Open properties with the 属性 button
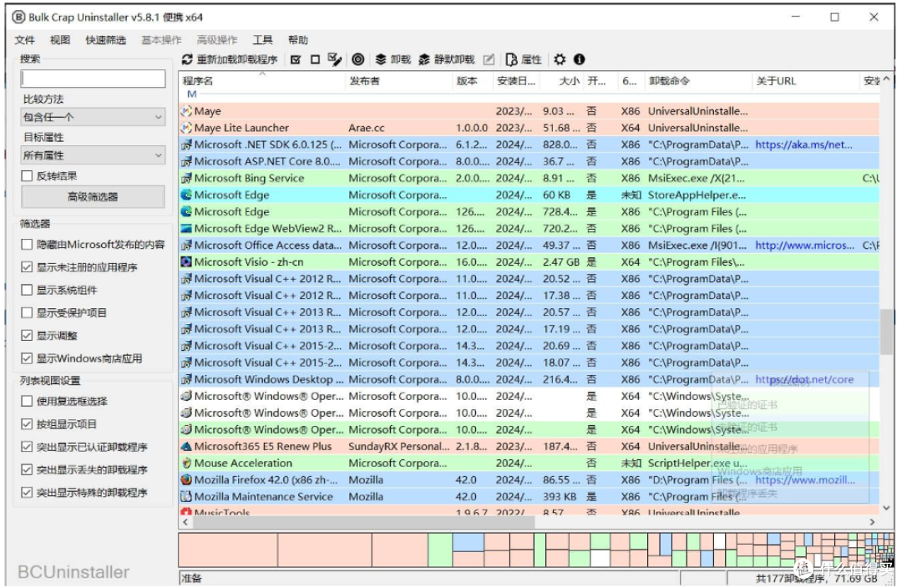 click(524, 59)
